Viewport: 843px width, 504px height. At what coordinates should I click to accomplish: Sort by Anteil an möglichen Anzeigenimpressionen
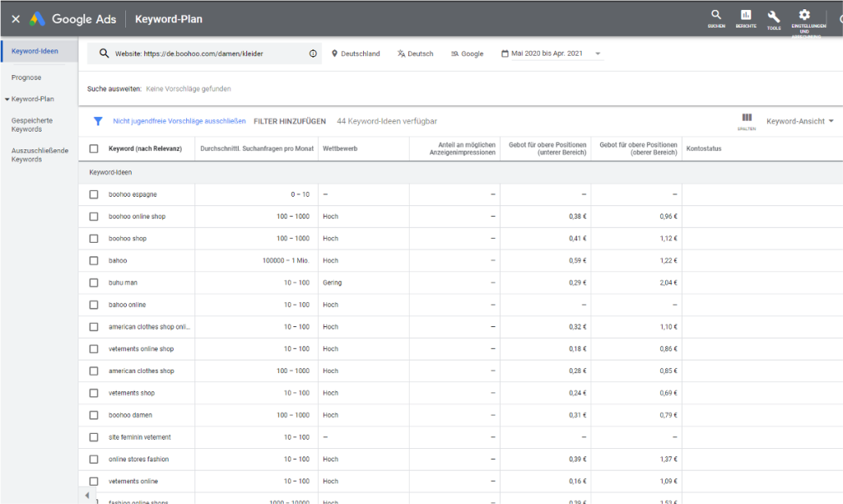[462, 149]
